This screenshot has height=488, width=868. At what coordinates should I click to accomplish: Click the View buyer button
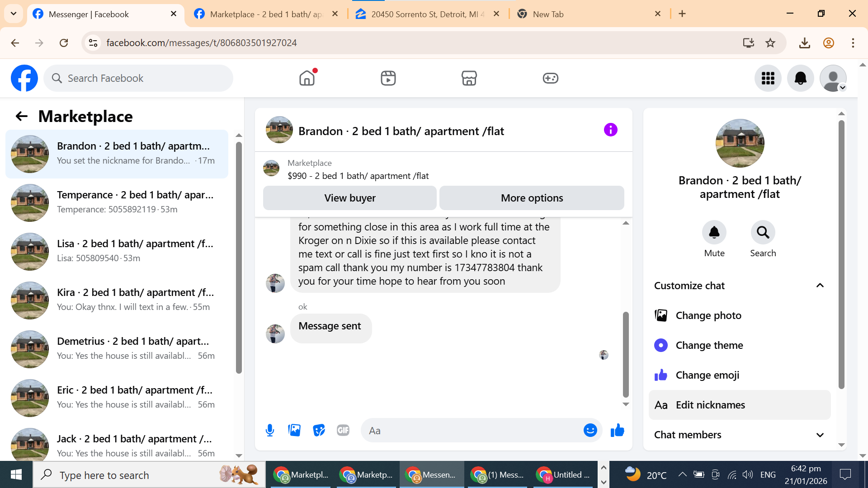349,198
